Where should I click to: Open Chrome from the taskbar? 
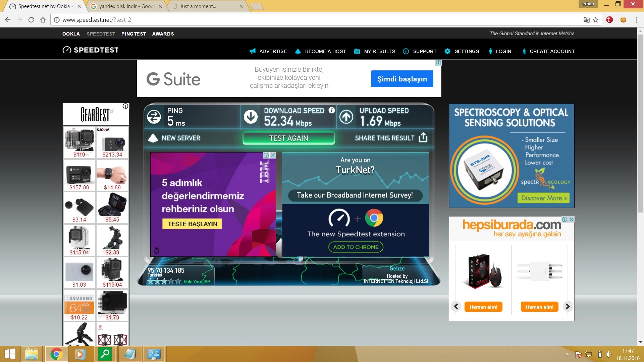[x=56, y=354]
